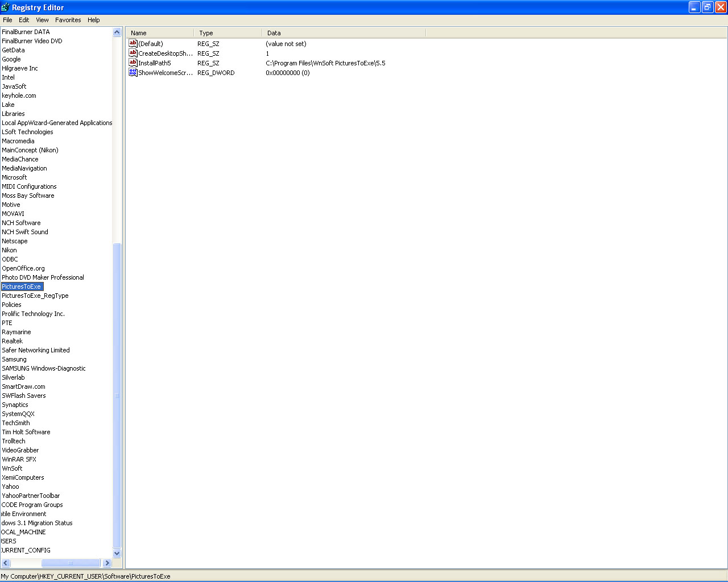Click the Registry Editor title bar icon
The image size is (728, 582).
coord(6,7)
